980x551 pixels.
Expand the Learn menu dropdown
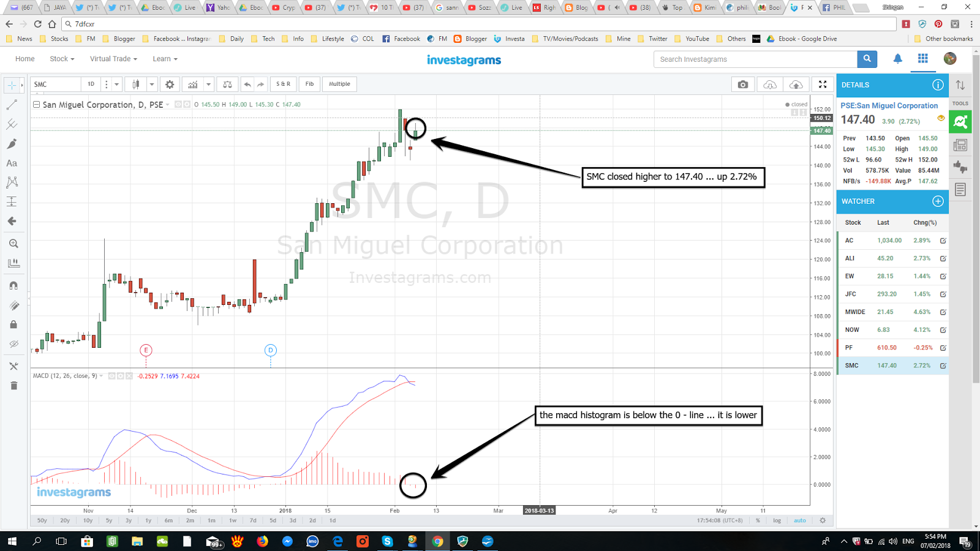click(x=165, y=59)
